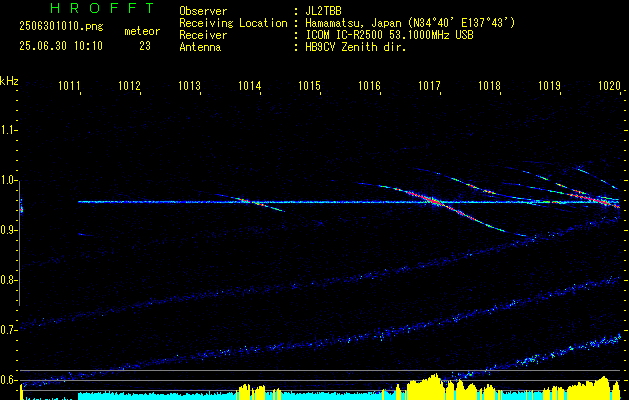The height and width of the screenshot is (400, 629).
Task: Click the 1013 time axis marker
Action: [189, 86]
